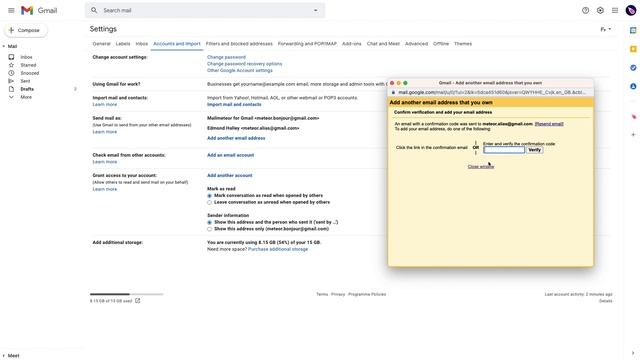The image size is (640, 360).
Task: Switch to the Add-ons tab
Action: (352, 44)
